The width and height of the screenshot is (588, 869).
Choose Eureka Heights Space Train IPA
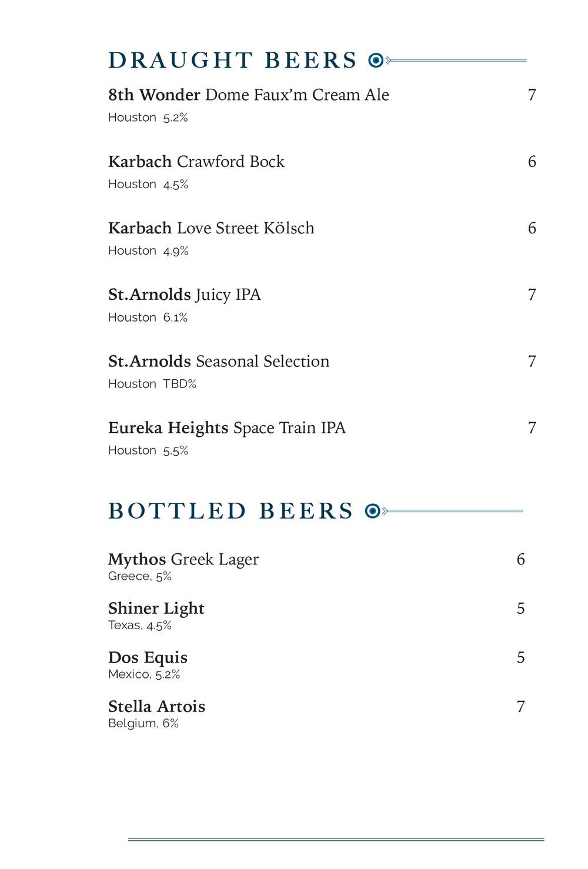(227, 428)
